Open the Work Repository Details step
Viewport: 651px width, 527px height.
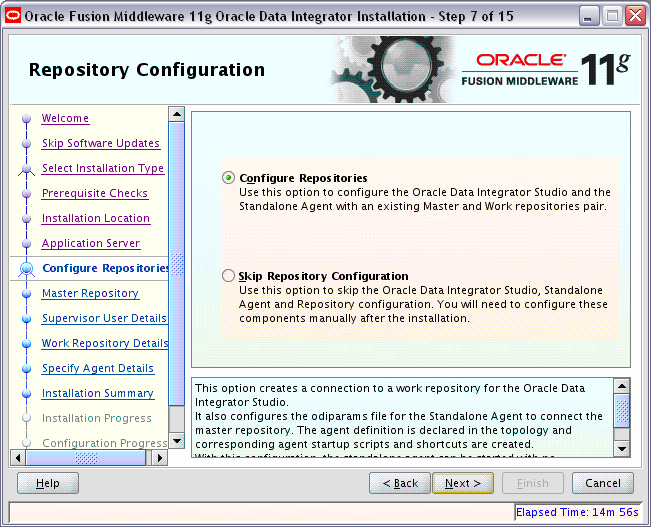[105, 343]
